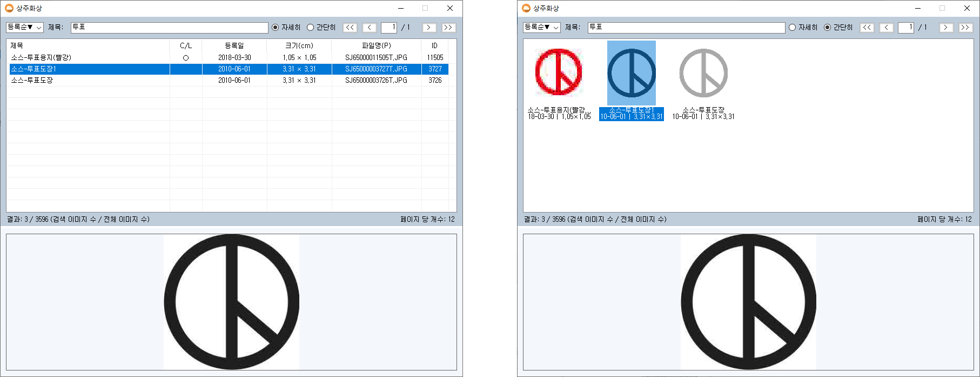This screenshot has width=980, height=377.
Task: Sort by 크기(cm) column header
Action: [x=299, y=45]
